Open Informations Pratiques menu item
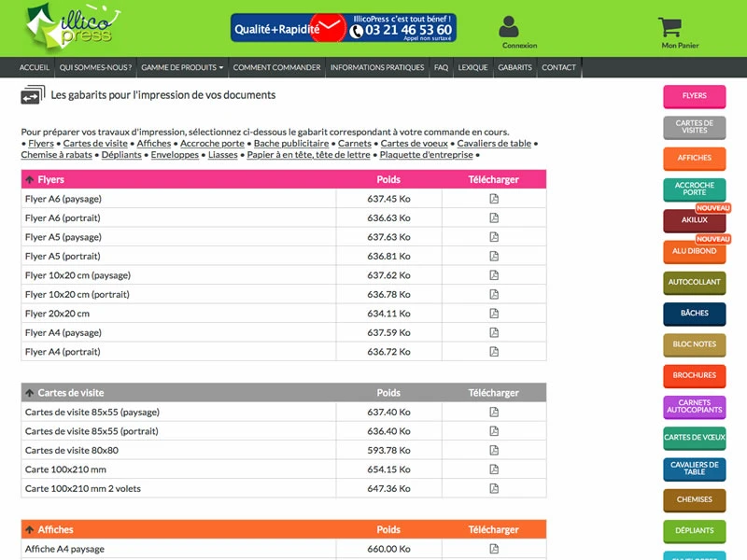This screenshot has height=560, width=747. [x=377, y=67]
